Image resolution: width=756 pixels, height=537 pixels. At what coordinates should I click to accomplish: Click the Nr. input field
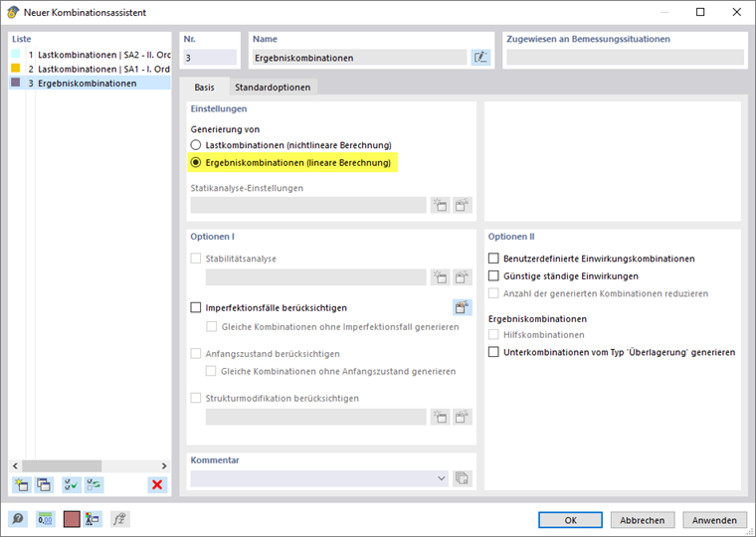210,58
